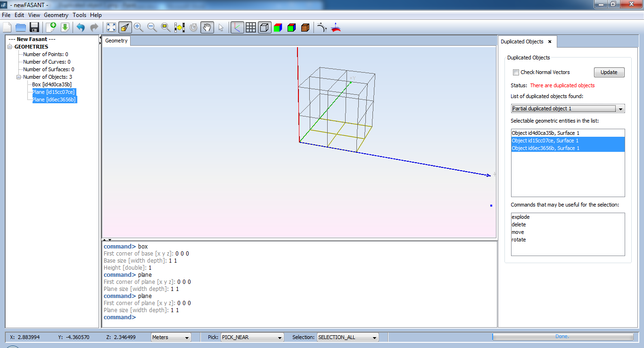Viewport: 644px width, 348px height.
Task: Toggle the coordinate axes display icon
Action: 237,27
